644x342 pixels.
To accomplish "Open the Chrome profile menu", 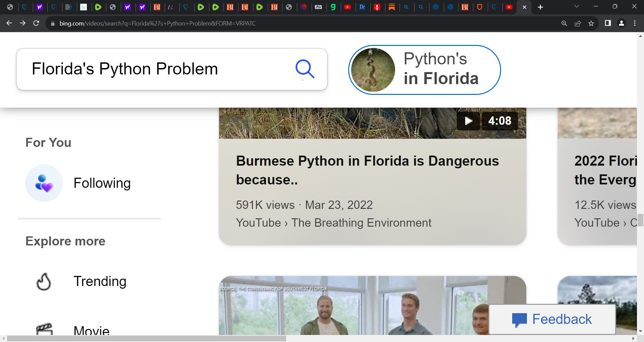I will point(621,23).
